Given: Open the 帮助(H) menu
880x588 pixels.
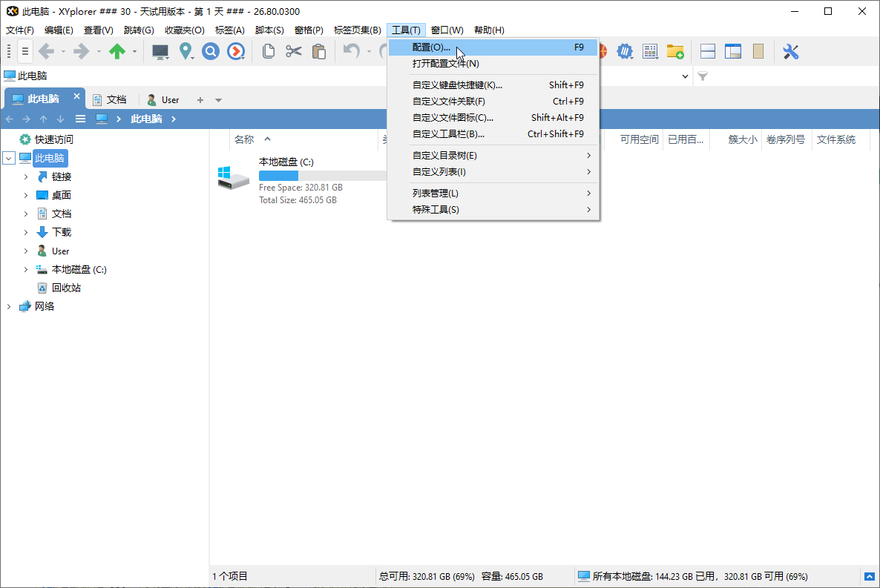Looking at the screenshot, I should click(489, 30).
